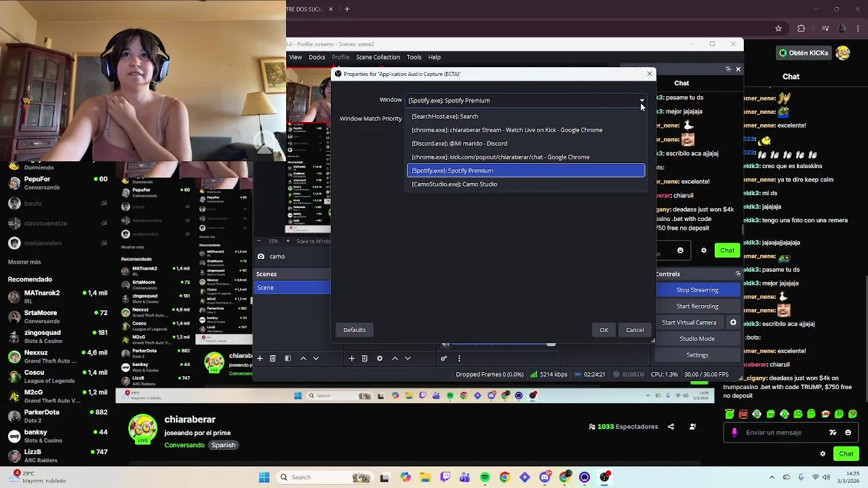Enable Studio Mode in OBS
This screenshot has width=868, height=488.
[x=697, y=339]
